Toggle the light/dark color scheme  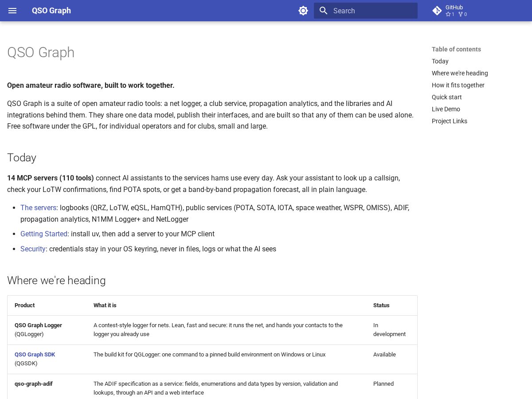[303, 11]
